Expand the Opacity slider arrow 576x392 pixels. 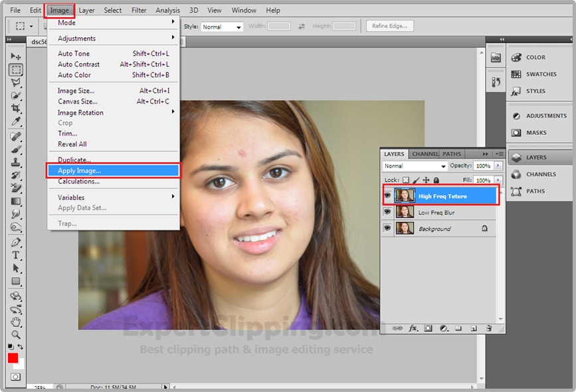pyautogui.click(x=498, y=166)
